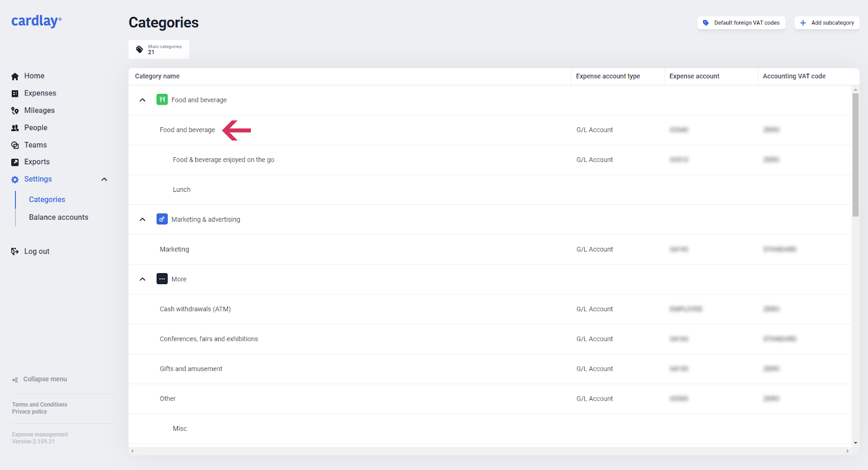
Task: Open the Expenses page
Action: pyautogui.click(x=40, y=93)
